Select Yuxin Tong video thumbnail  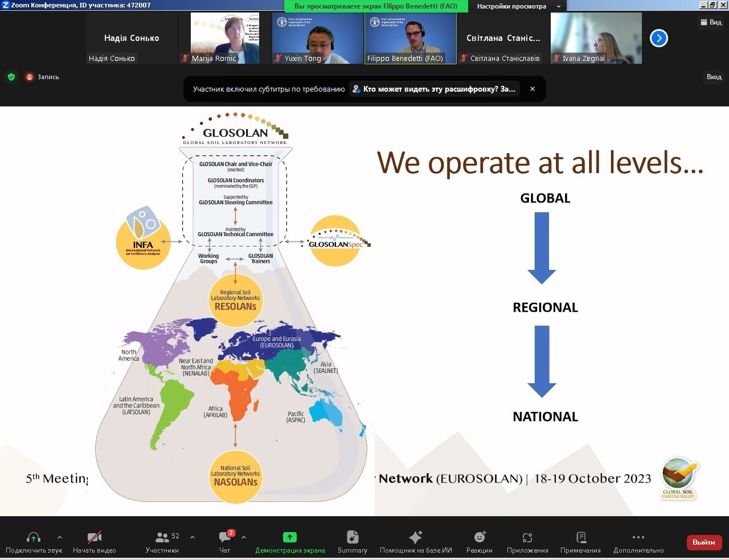click(318, 38)
